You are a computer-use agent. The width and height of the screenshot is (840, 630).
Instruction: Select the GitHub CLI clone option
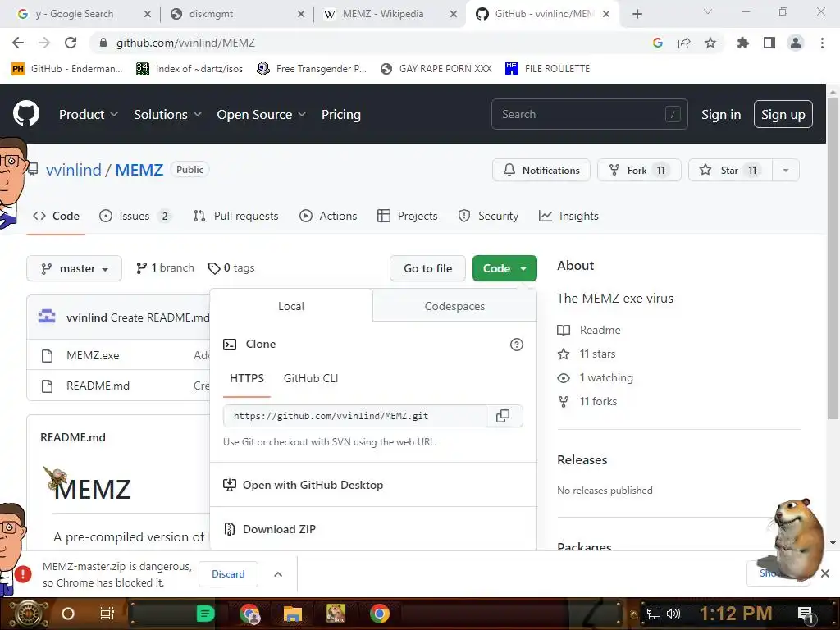pos(311,378)
